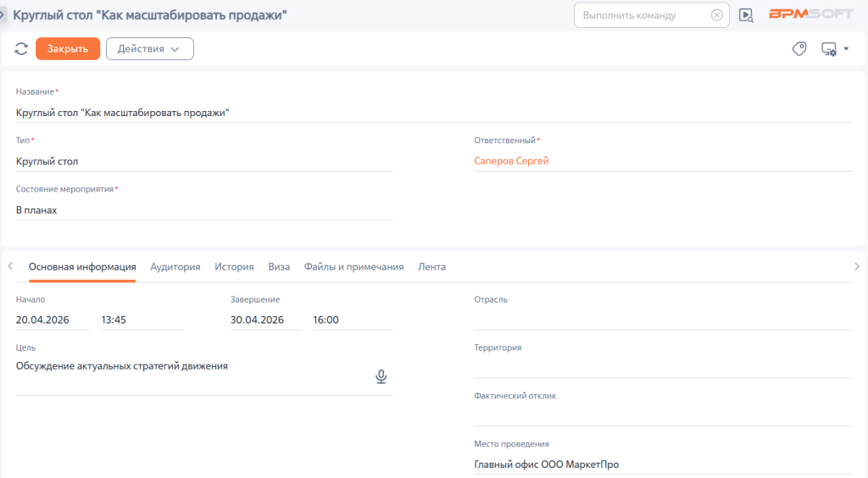
Task: Click the left arrow before the tabs
Action: [x=10, y=266]
